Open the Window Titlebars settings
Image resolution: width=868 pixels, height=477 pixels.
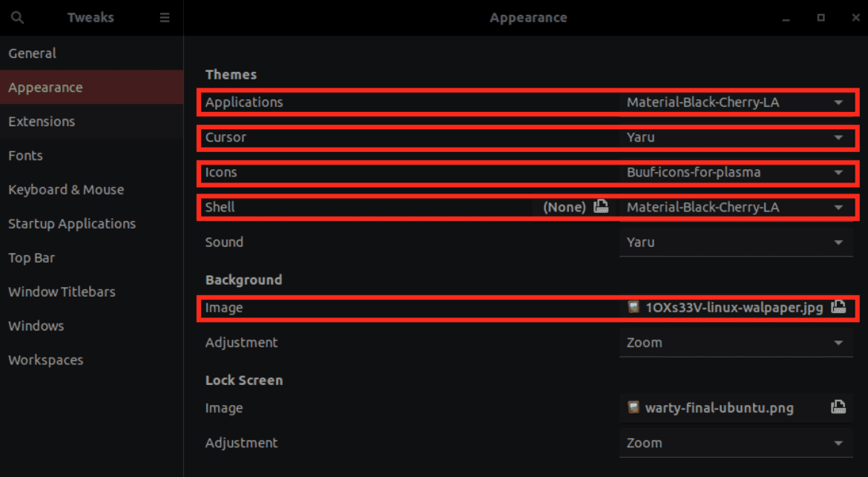coord(62,292)
